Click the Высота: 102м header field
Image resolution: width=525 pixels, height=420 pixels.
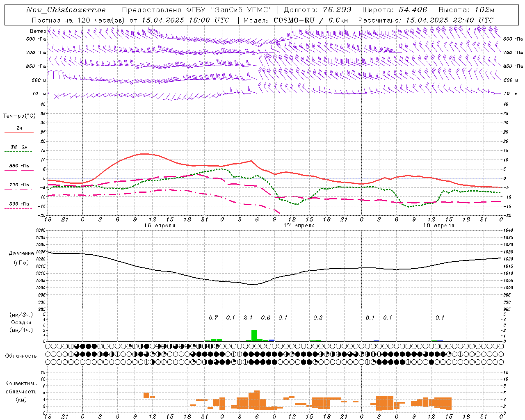point(466,10)
